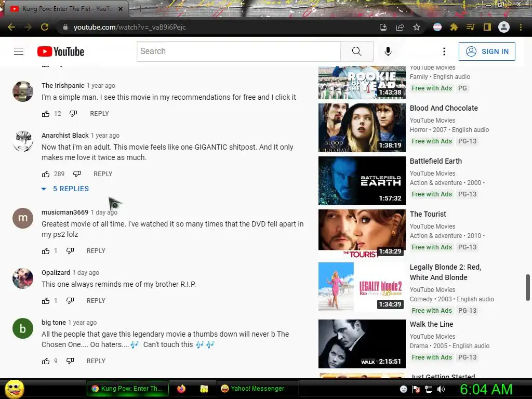532x399 pixels.
Task: Open Opalizard channel name
Action: tap(56, 272)
